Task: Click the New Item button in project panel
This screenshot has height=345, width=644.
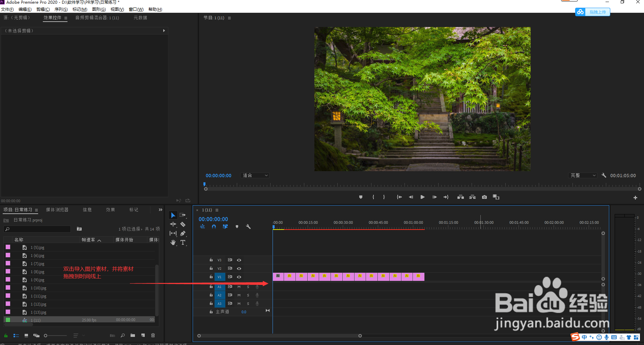Action: [x=143, y=336]
